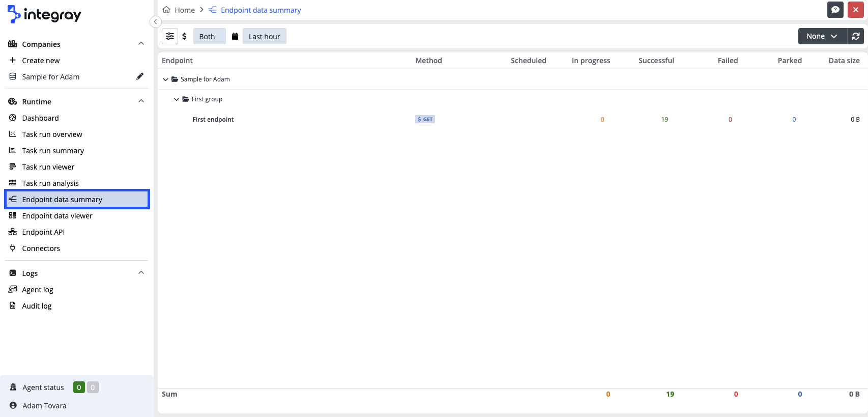
Task: Open the None auto-refresh dropdown
Action: [822, 36]
